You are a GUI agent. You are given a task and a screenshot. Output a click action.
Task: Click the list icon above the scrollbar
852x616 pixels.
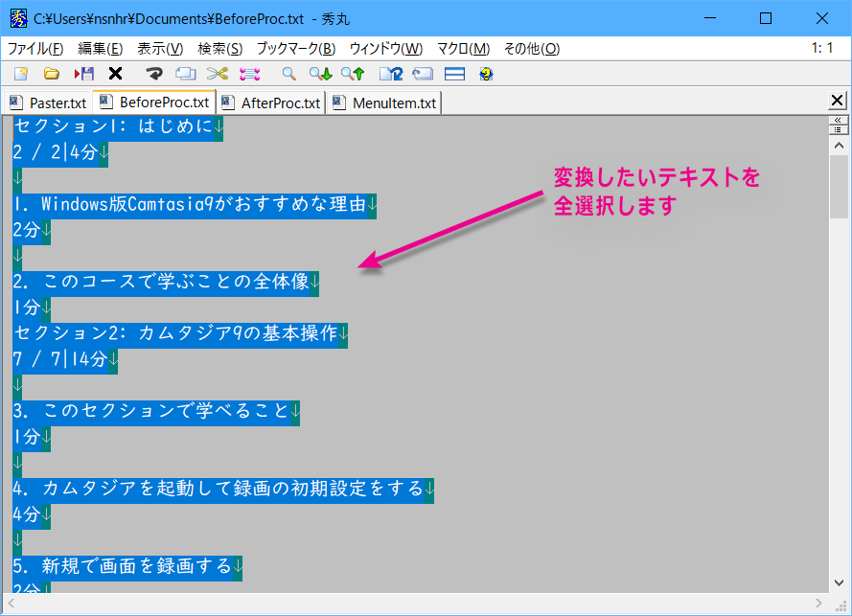tap(838, 130)
